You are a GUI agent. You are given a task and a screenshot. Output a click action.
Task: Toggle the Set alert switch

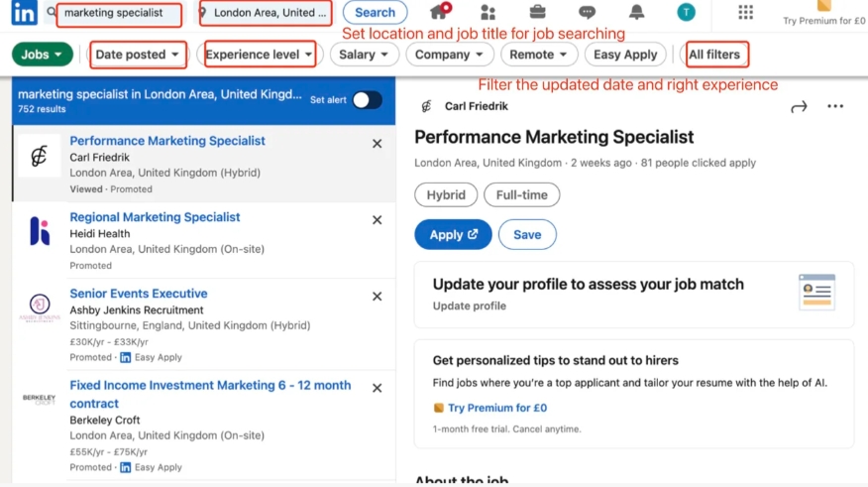[367, 99]
